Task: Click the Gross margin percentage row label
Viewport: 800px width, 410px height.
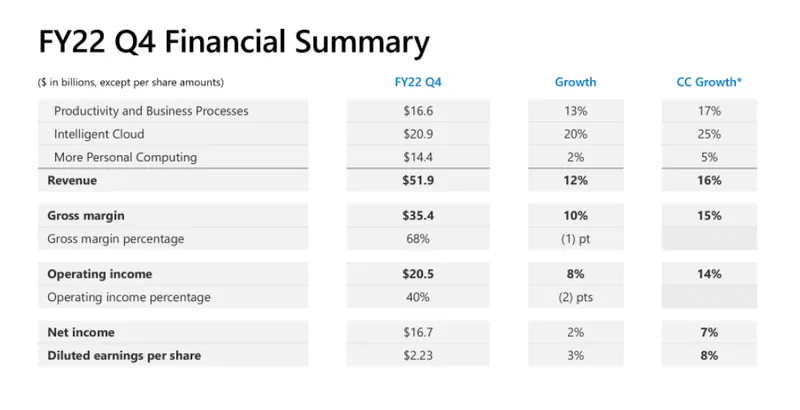Action: pos(116,239)
